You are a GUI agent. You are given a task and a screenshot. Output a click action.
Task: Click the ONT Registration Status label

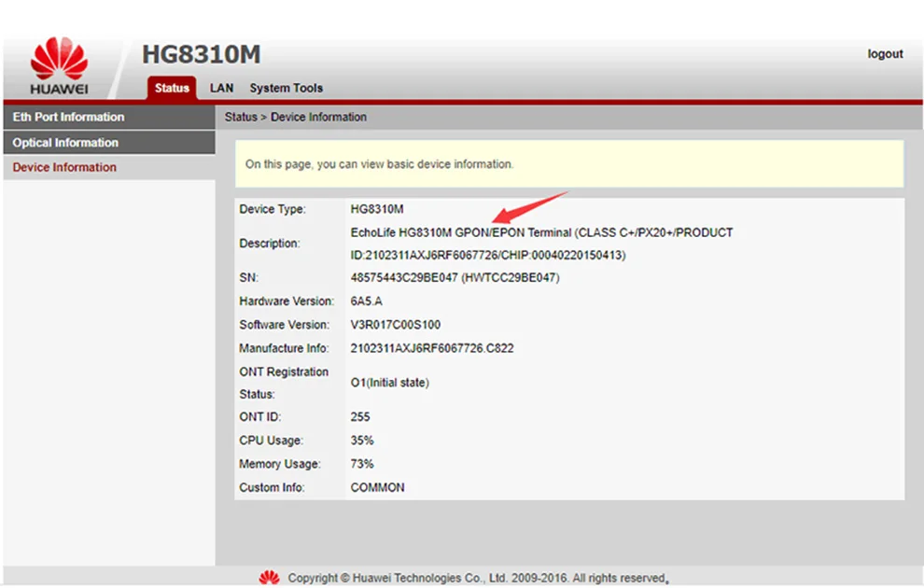click(x=284, y=383)
